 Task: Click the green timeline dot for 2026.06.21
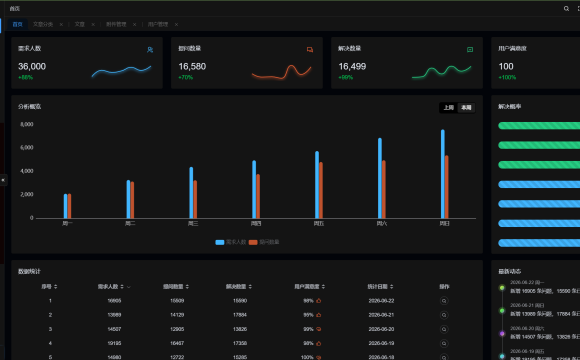coord(502,310)
